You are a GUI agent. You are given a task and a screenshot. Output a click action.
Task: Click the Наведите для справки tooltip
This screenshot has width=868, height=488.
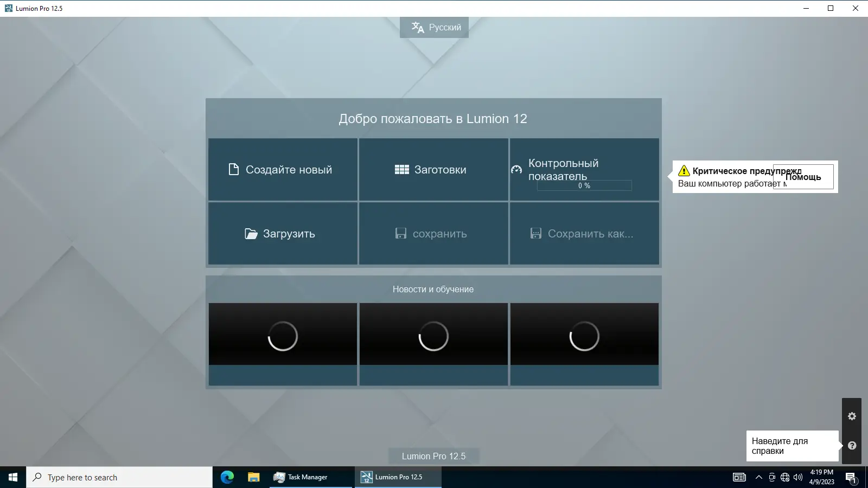[792, 446]
